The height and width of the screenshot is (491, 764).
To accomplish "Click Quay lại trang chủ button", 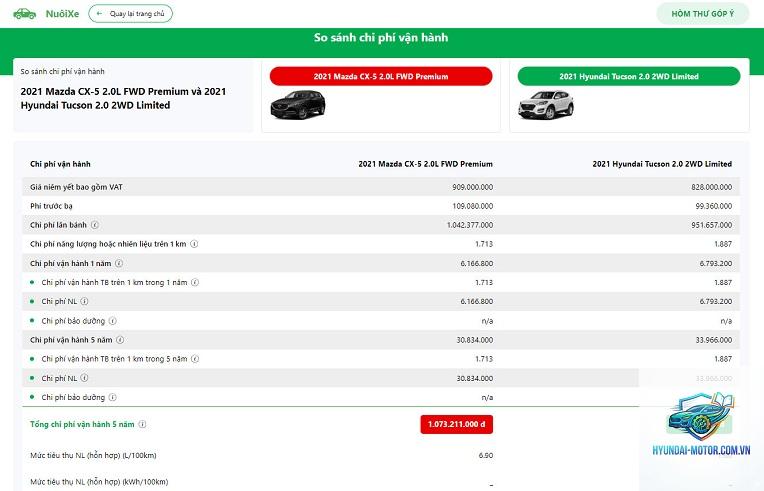I will 131,14.
